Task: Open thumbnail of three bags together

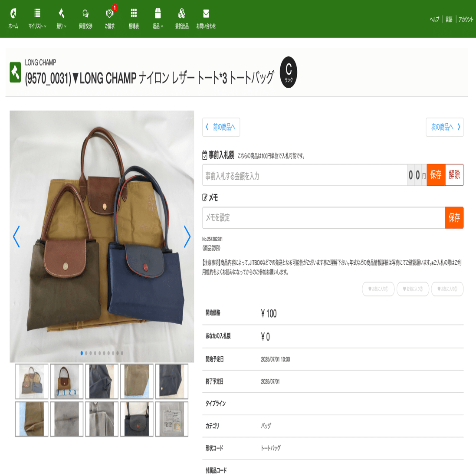Action: [x=32, y=381]
